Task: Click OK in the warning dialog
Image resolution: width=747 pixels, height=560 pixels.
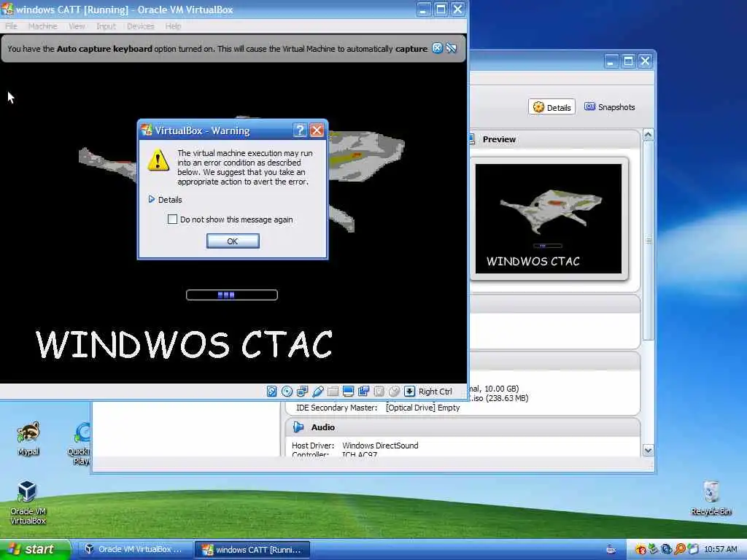Action: (233, 241)
